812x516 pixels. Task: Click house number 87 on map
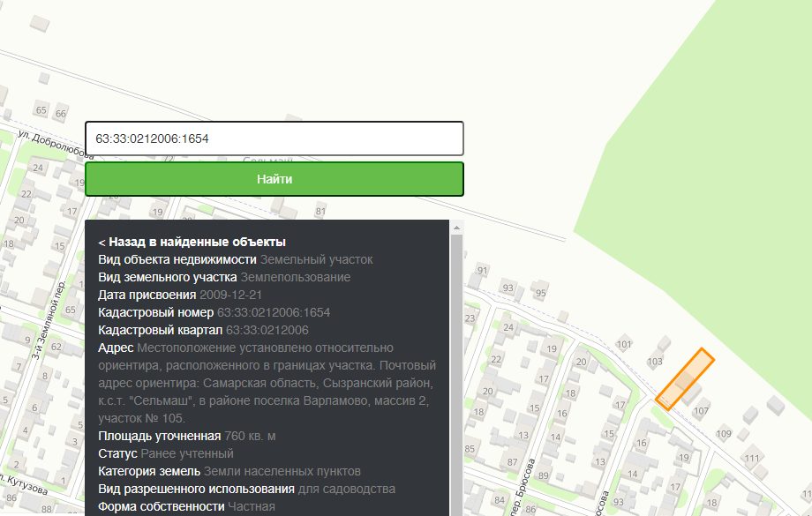click(x=512, y=462)
